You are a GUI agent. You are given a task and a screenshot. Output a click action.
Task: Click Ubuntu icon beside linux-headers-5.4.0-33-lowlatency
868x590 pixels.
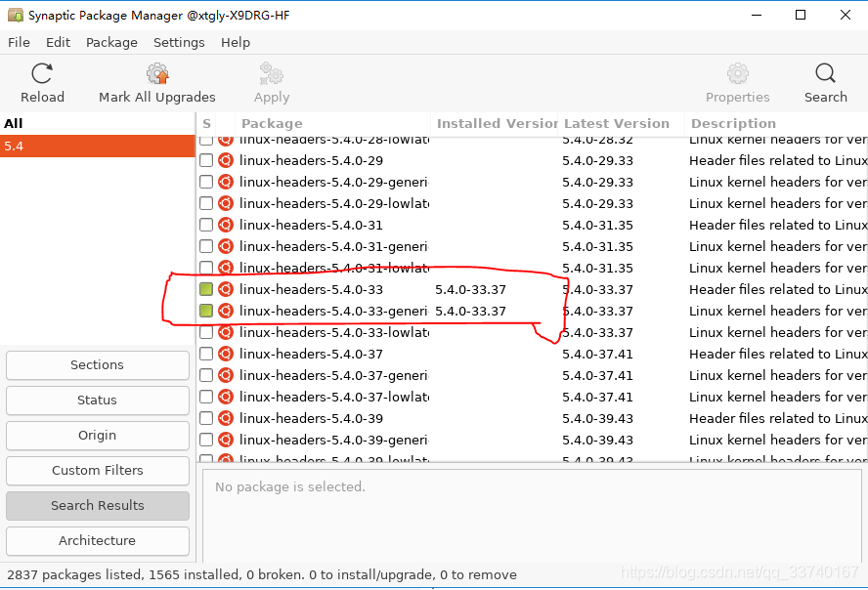[225, 332]
